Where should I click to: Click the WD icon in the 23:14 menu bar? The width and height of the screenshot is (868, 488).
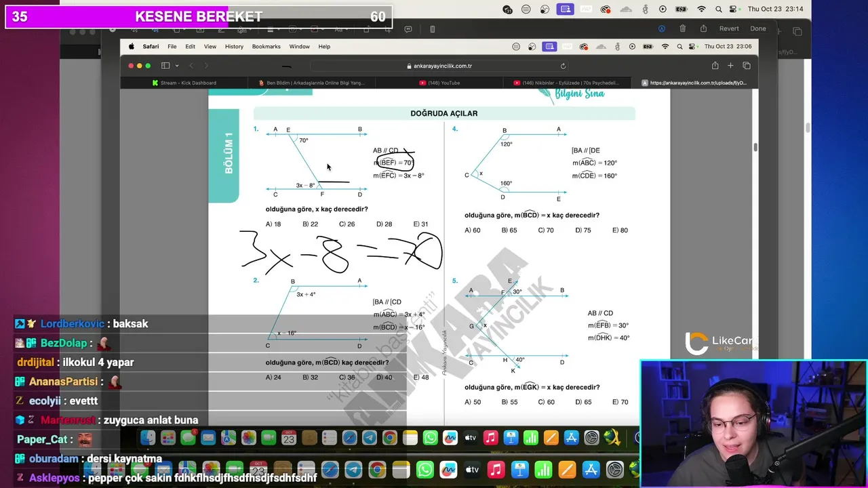[586, 9]
